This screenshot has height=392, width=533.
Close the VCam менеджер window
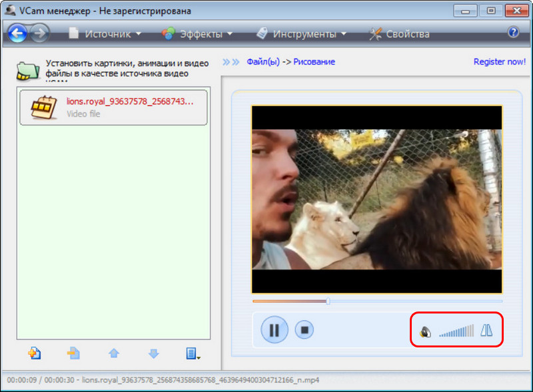coord(517,11)
